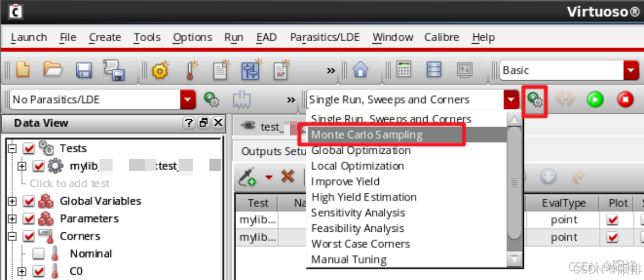Click the Save script icon
The width and height of the screenshot is (644, 280).
114,69
